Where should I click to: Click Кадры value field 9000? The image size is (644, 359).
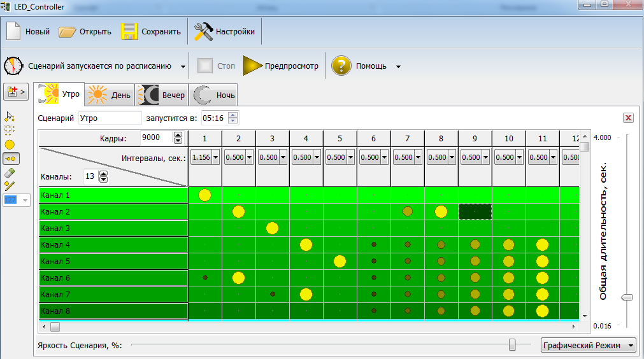[157, 138]
